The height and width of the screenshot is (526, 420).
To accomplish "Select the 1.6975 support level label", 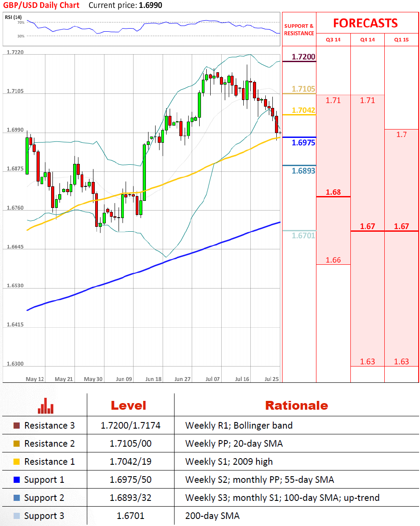I will 304,143.
